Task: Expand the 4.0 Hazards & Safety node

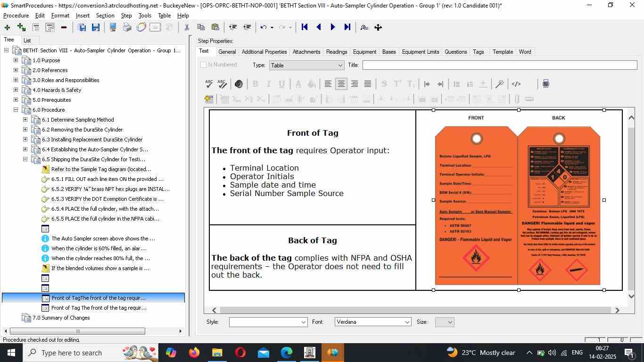Action: pyautogui.click(x=16, y=90)
